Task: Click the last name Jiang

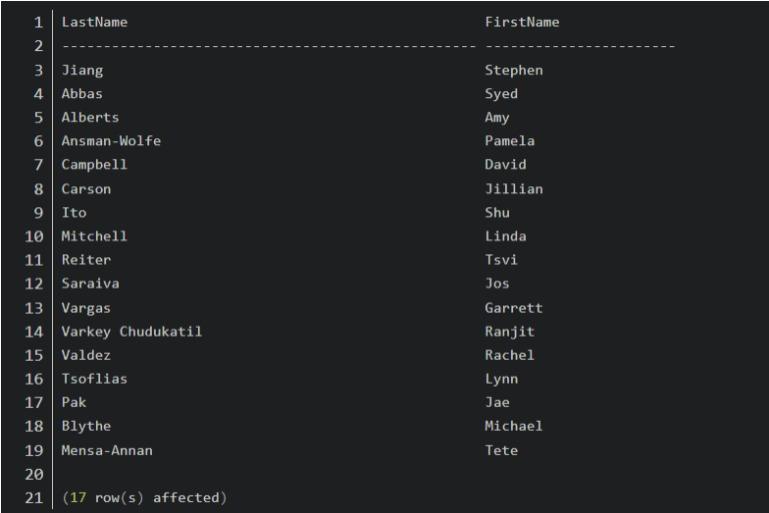Action: pyautogui.click(x=82, y=71)
